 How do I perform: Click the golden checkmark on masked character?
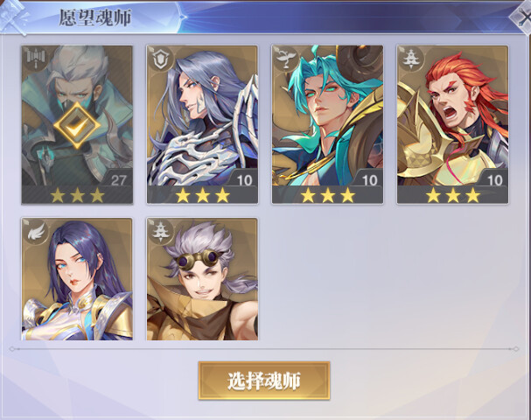(77, 126)
